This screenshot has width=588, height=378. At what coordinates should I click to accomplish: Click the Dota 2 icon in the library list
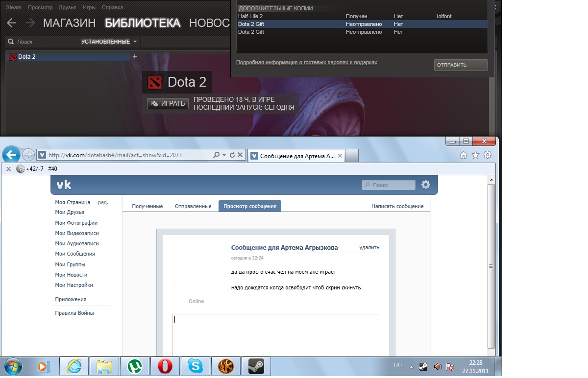(13, 57)
